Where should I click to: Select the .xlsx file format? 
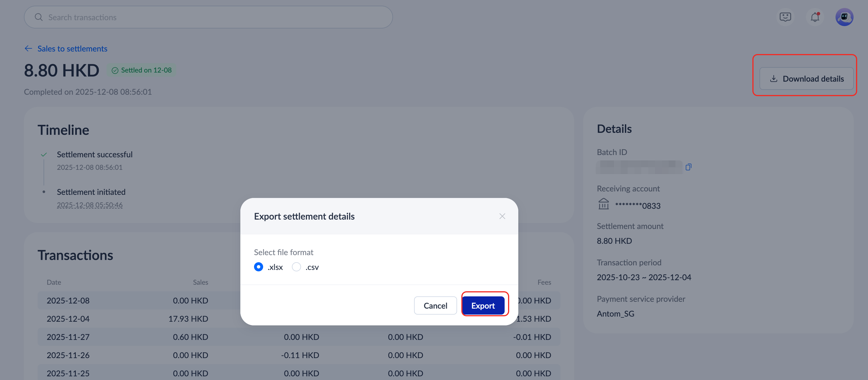pos(259,267)
